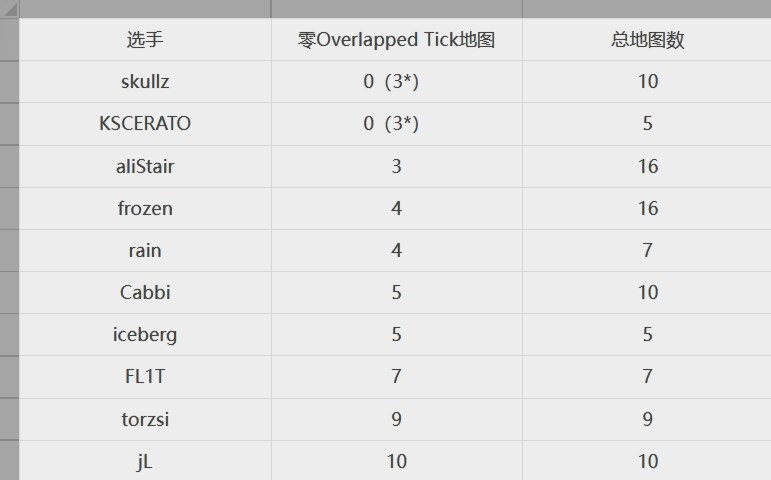Click the iceberg player cell
Image resolution: width=771 pixels, height=480 pixels.
145,334
